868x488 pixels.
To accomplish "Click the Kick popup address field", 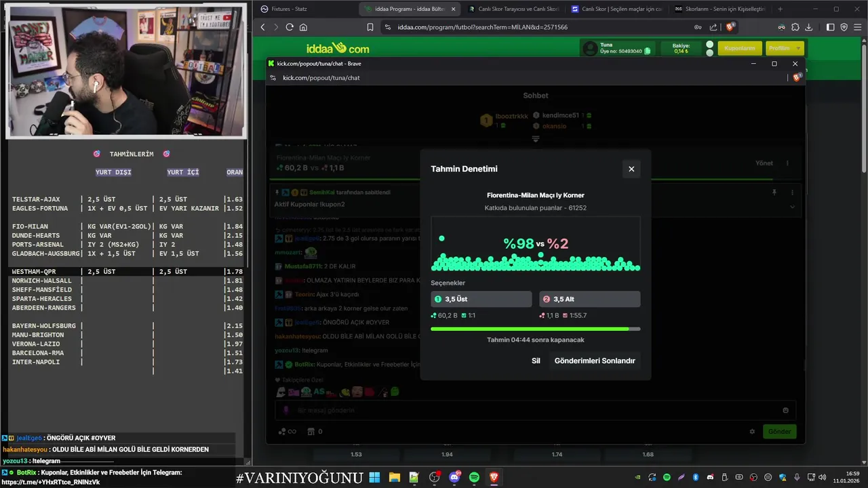I will click(529, 77).
